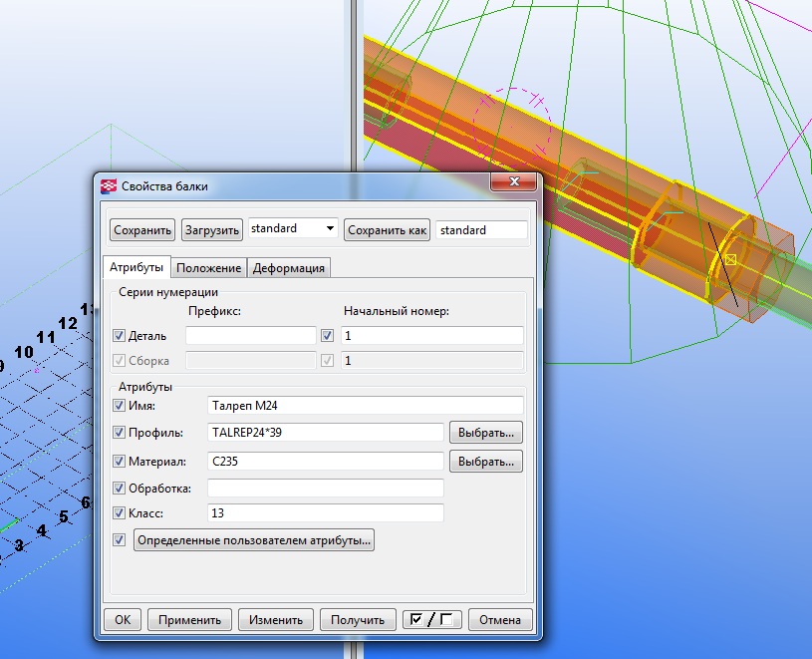The width and height of the screenshot is (812, 659).
Task: Open user-defined attributes button
Action: [x=254, y=540]
